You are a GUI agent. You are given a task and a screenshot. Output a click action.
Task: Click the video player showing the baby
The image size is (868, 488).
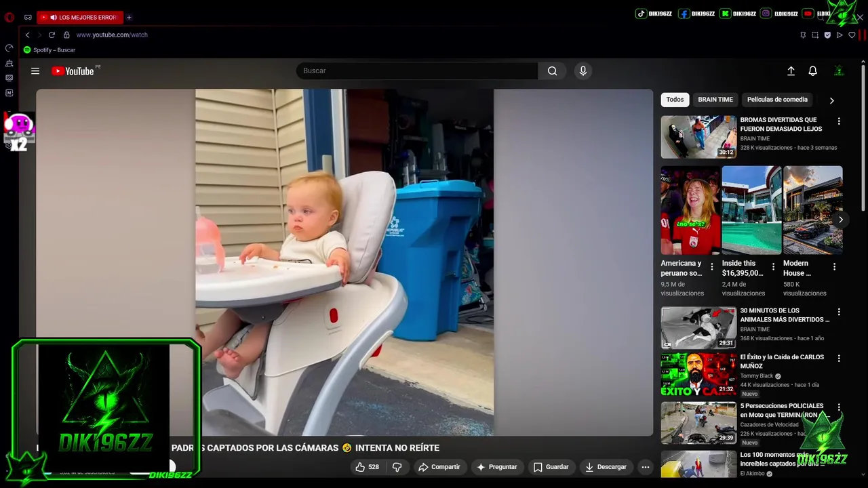point(344,262)
